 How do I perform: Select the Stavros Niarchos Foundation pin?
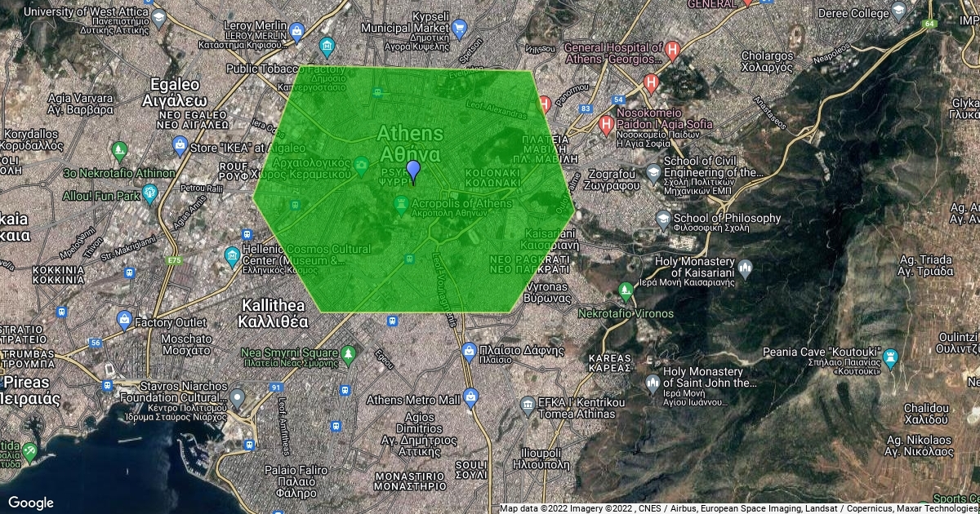(x=237, y=397)
